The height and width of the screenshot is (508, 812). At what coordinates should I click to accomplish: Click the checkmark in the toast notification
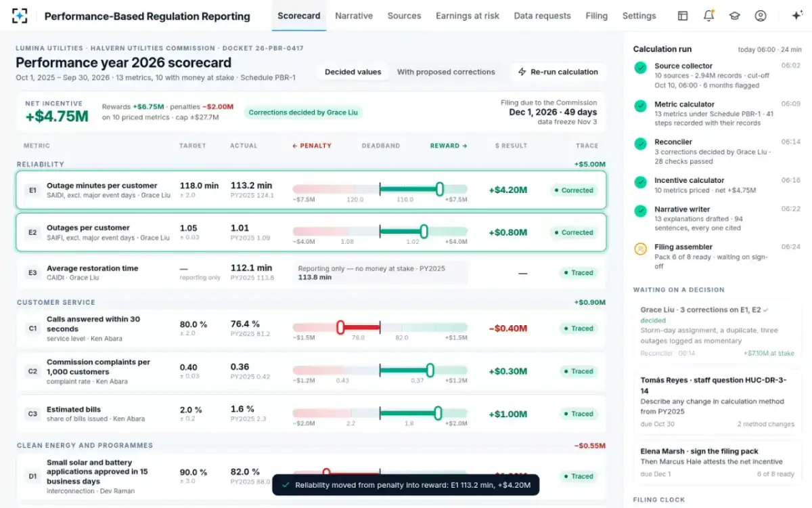(286, 485)
